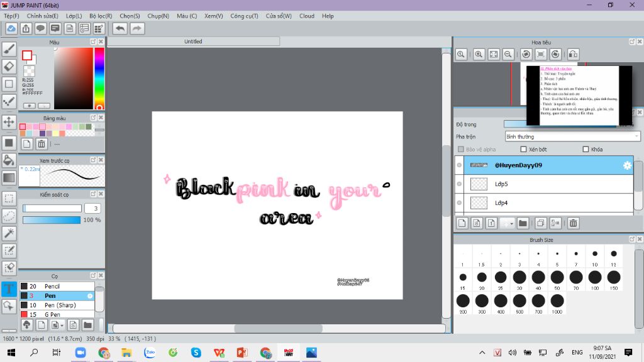Click the Redo arrow in toolbar
This screenshot has height=362, width=644.
137,28
